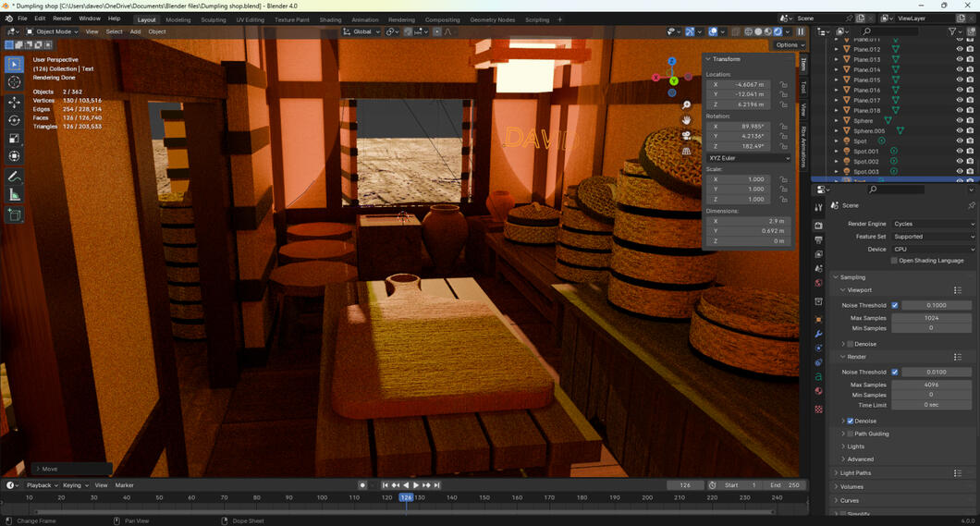Image resolution: width=980 pixels, height=526 pixels.
Task: Activate the Move tool
Action: pyautogui.click(x=15, y=102)
